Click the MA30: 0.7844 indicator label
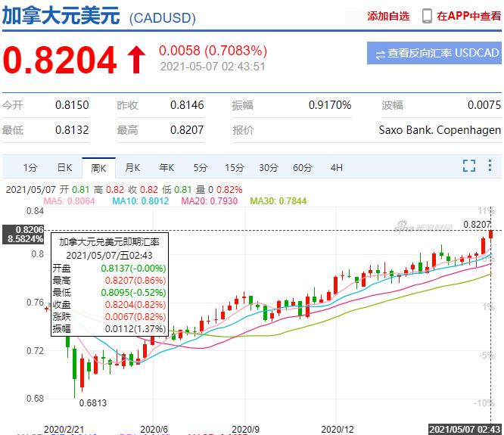Viewport: 504px width, 435px height. click(278, 201)
